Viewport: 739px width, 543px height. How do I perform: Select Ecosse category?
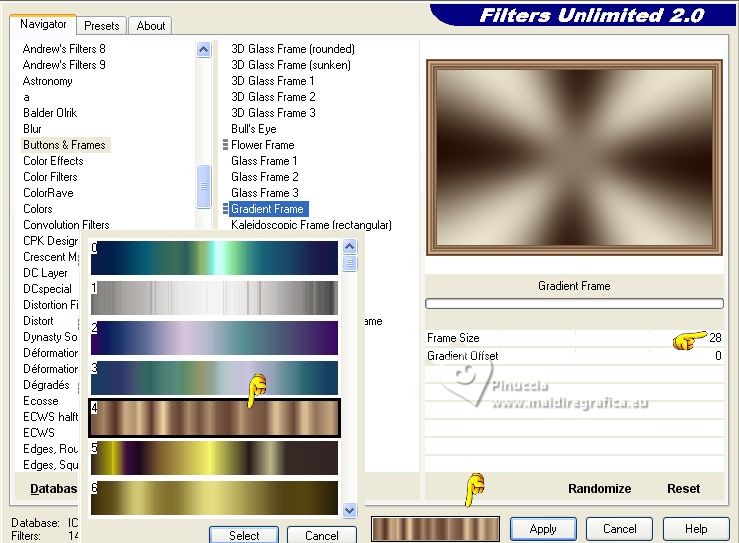pyautogui.click(x=41, y=401)
